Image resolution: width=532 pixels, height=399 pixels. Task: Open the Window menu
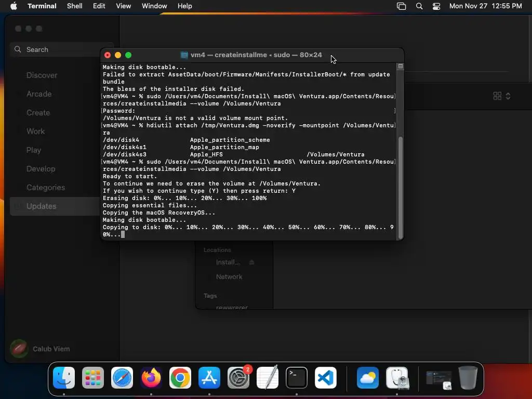tap(154, 6)
